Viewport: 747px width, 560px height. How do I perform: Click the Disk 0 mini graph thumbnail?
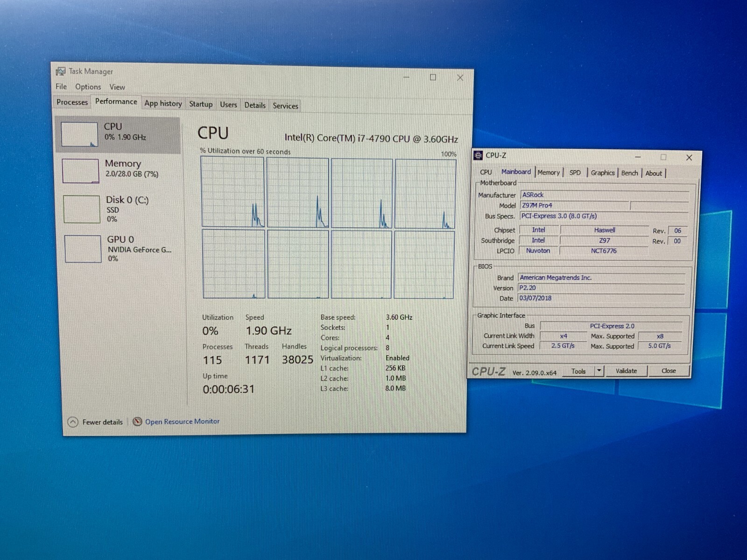pyautogui.click(x=82, y=209)
